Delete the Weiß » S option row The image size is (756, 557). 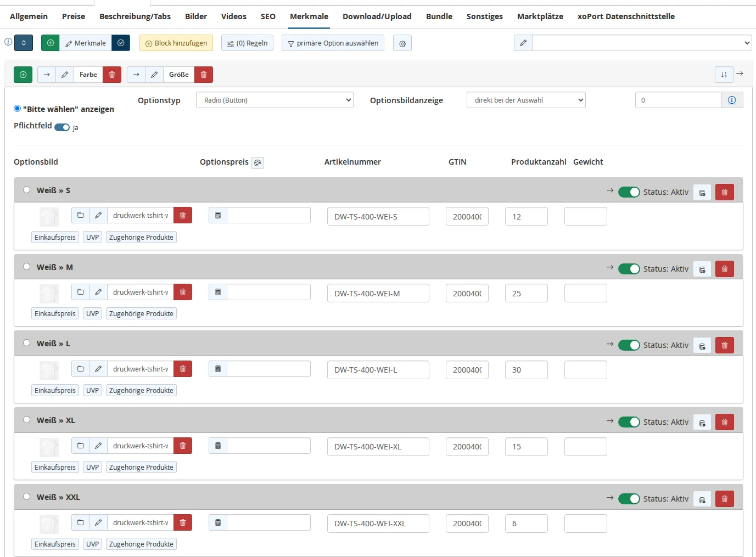[725, 192]
